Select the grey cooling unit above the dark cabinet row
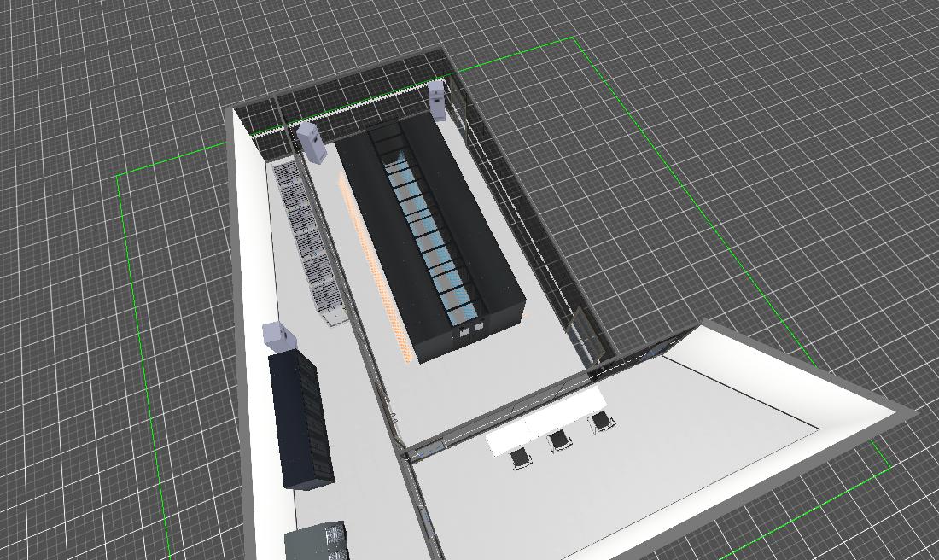This screenshot has width=939, height=560. 278,337
